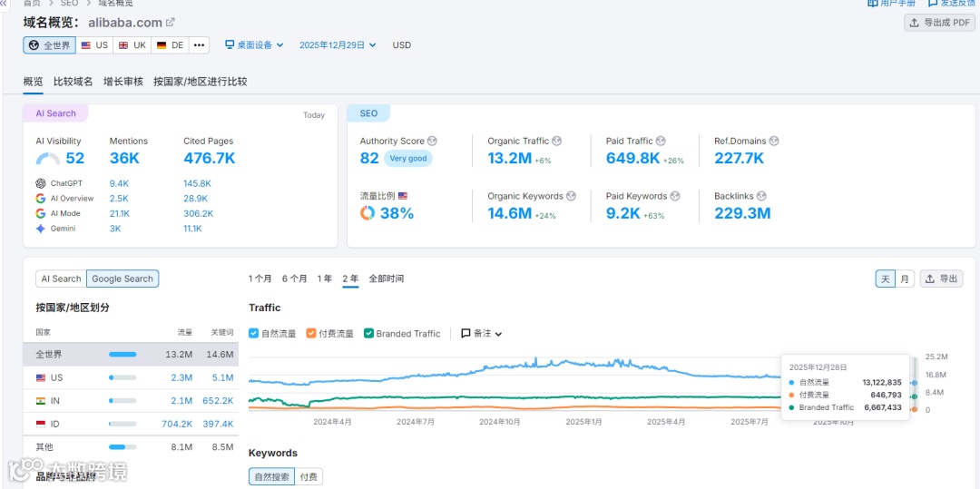This screenshot has width=980, height=489.
Task: Click the Paid Traffic info icon
Action: [x=661, y=142]
